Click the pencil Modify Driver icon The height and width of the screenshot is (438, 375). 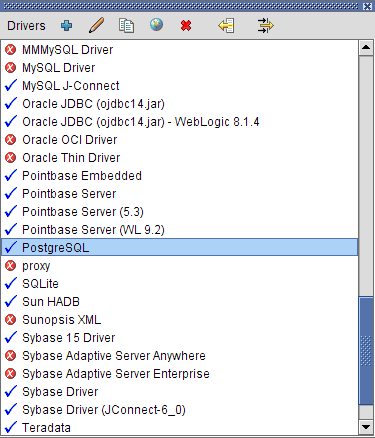coord(96,25)
